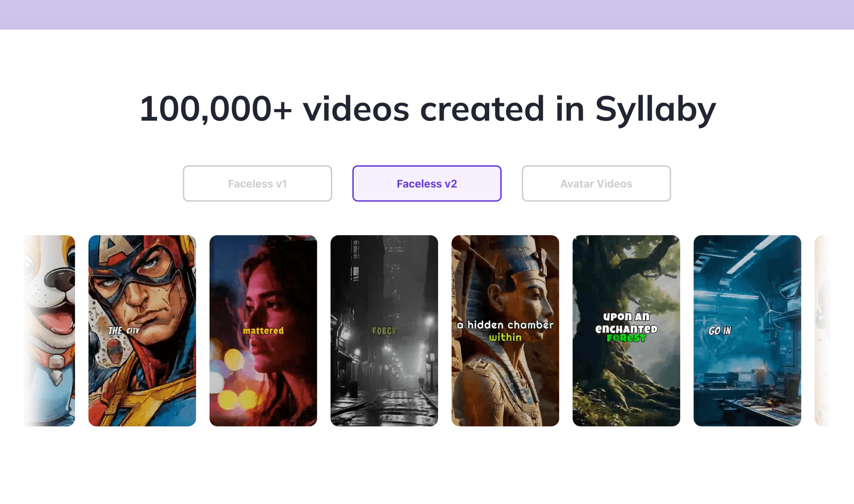Open the Avatar Videos tab
The height and width of the screenshot is (504, 854).
596,184
